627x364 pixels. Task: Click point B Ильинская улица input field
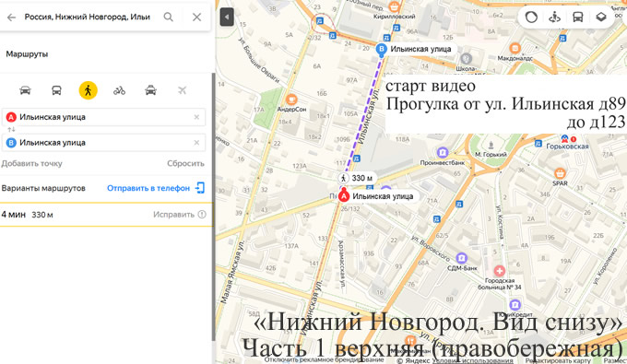click(x=104, y=143)
